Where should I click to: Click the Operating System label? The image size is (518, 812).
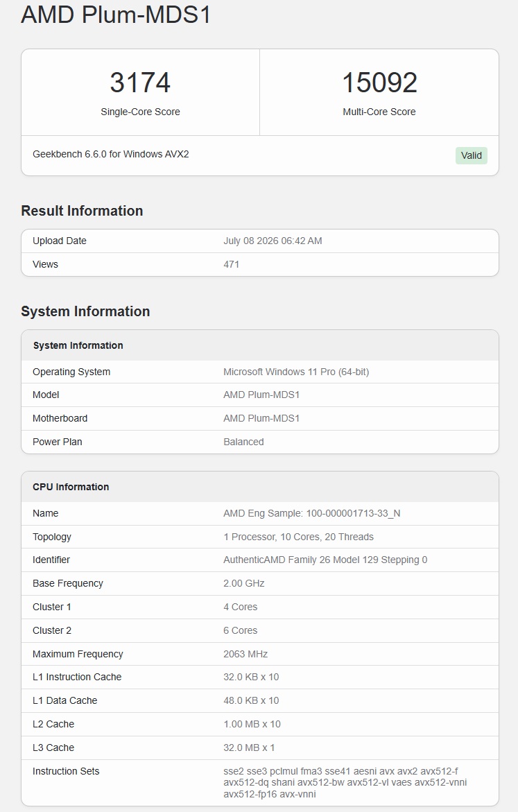71,372
